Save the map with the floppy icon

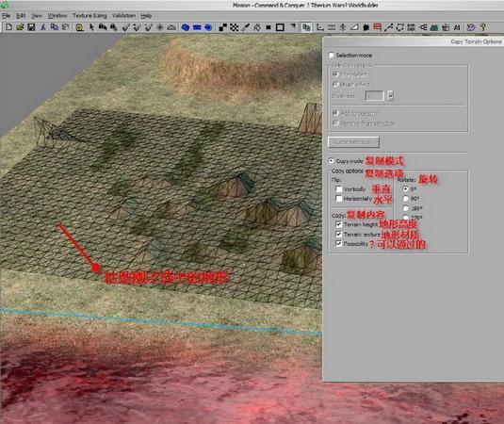click(31, 27)
